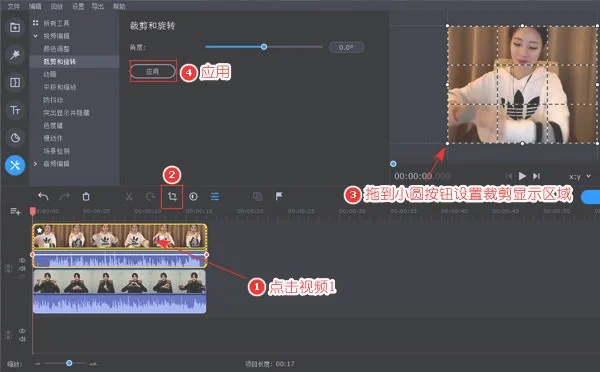Screen dimensions: 600x372
Task: Open the 文件 menu
Action: point(13,6)
